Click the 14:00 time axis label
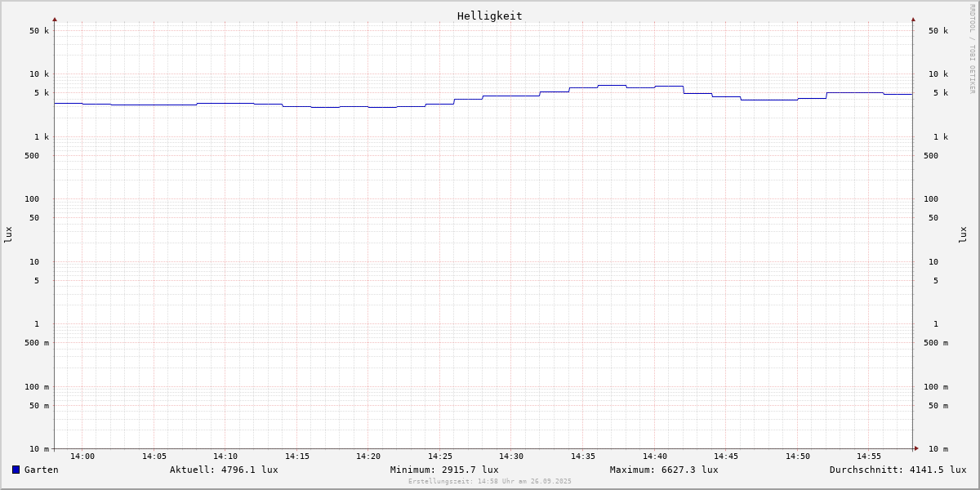The width and height of the screenshot is (980, 490). pos(82,457)
